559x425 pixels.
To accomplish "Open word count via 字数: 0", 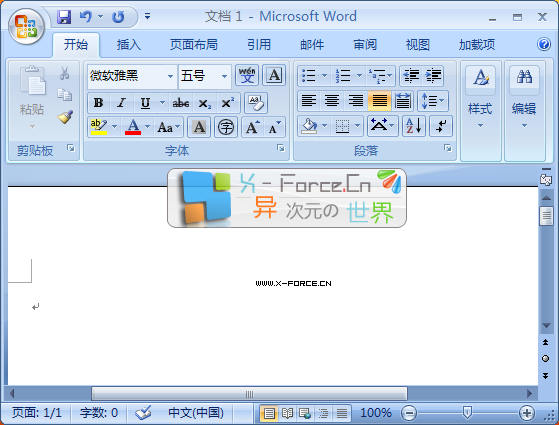I will pyautogui.click(x=99, y=413).
